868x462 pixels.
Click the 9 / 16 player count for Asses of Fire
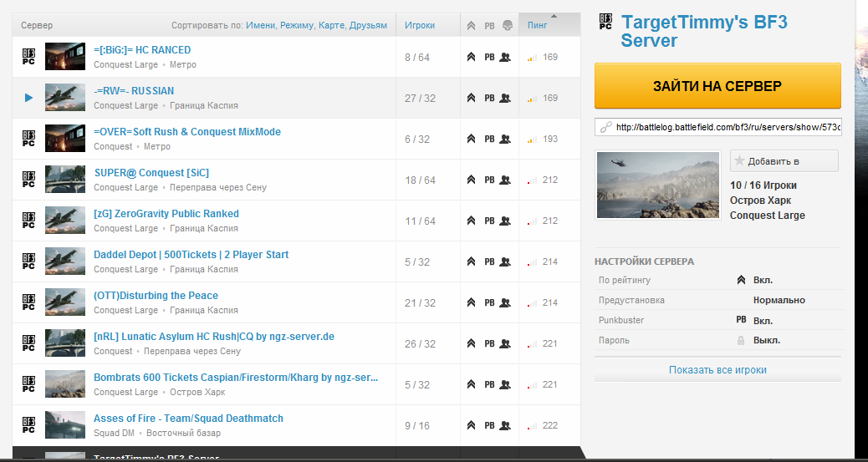[x=416, y=426]
